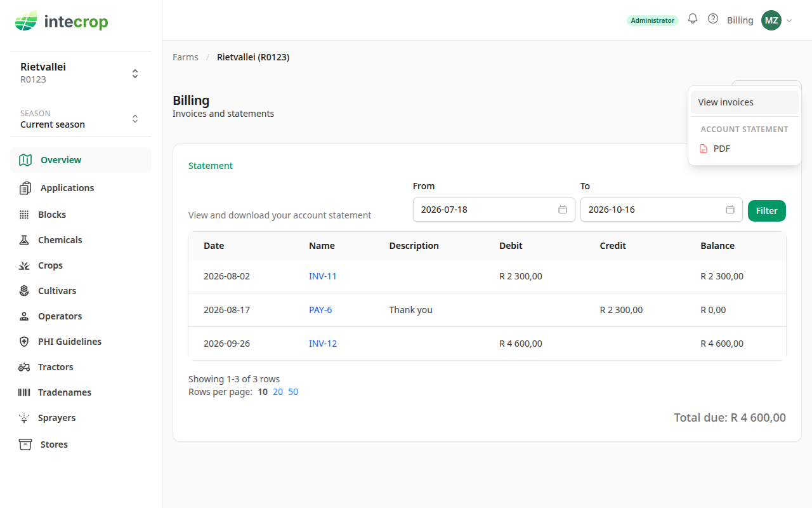Viewport: 812px width, 508px height.
Task: Open the To date calendar picker
Action: (730, 210)
